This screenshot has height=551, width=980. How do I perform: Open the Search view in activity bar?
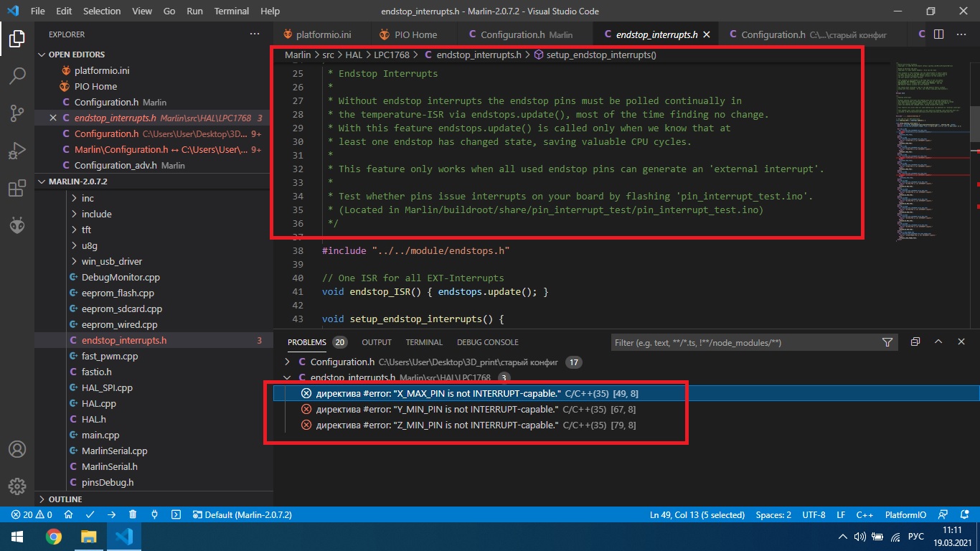pyautogui.click(x=17, y=75)
